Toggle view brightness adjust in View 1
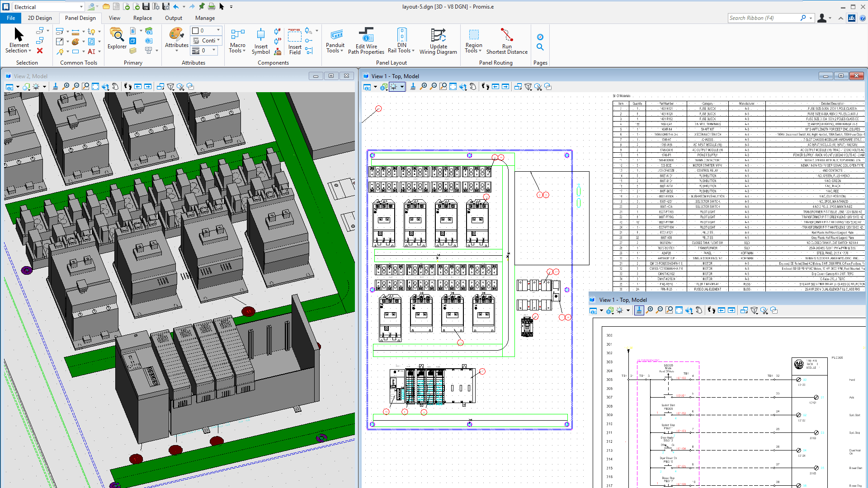 pyautogui.click(x=393, y=87)
